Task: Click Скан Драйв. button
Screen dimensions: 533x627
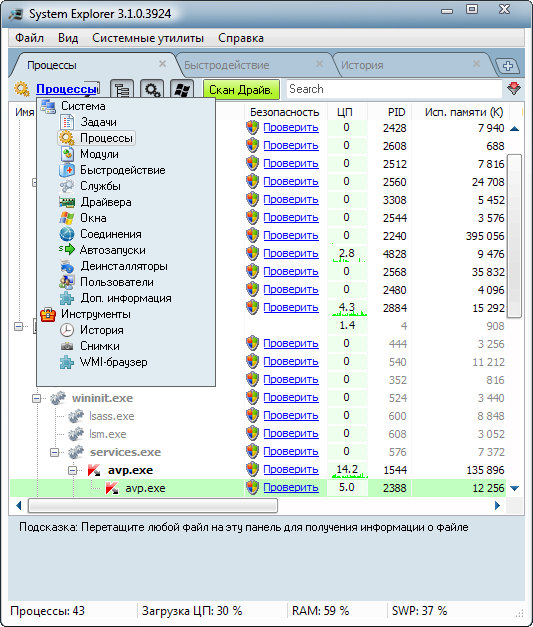Action: click(241, 89)
